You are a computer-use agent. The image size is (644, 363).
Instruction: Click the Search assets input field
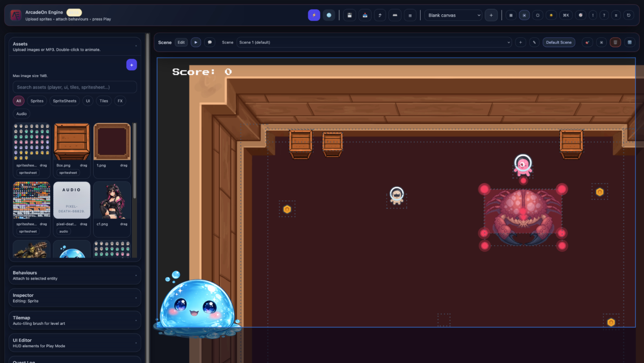click(x=75, y=87)
